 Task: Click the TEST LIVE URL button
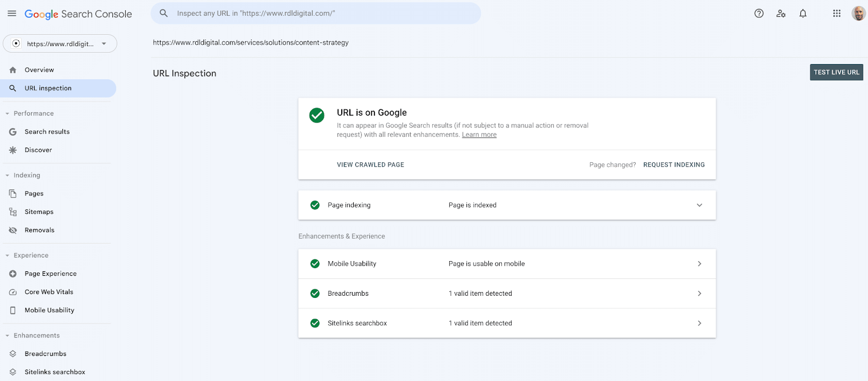click(x=836, y=72)
